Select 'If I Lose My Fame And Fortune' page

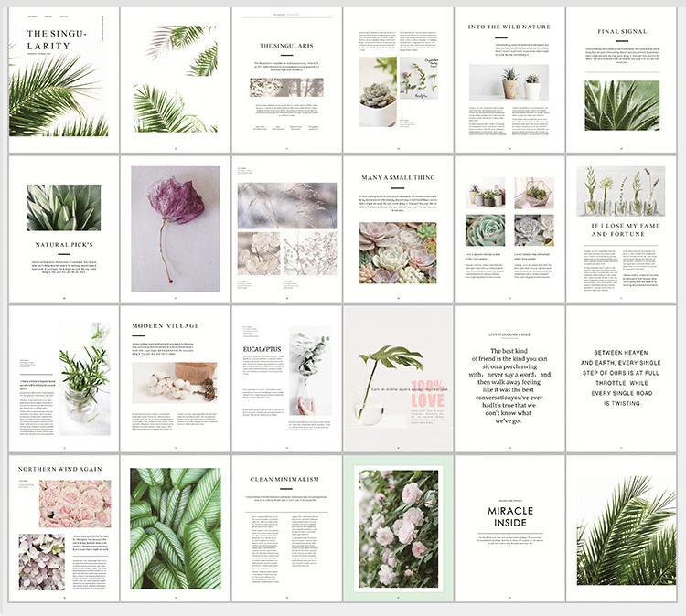(621, 229)
